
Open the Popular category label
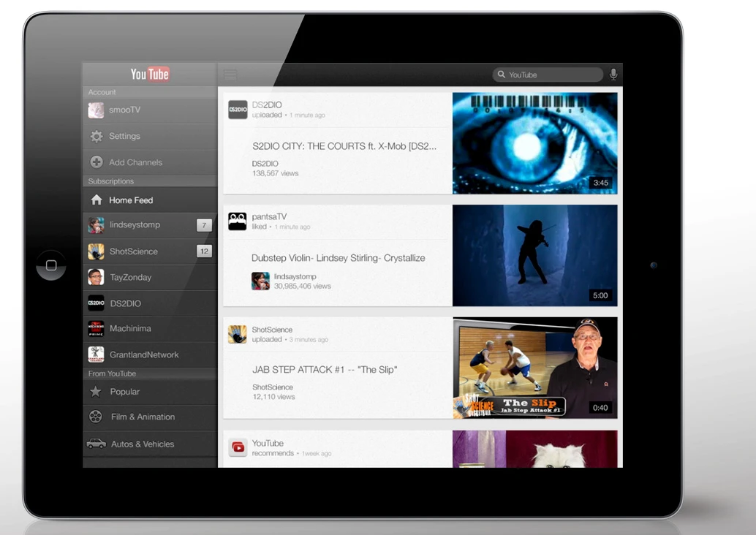(x=124, y=392)
